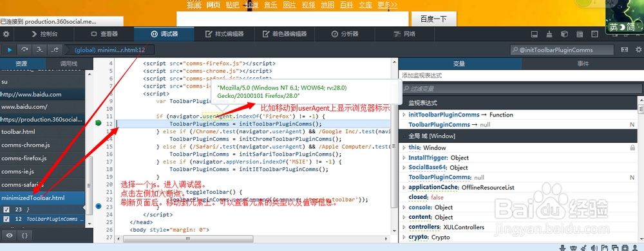The width and height of the screenshot is (644, 251).
Task: Open the 3D view cube icon
Action: coord(565,34)
